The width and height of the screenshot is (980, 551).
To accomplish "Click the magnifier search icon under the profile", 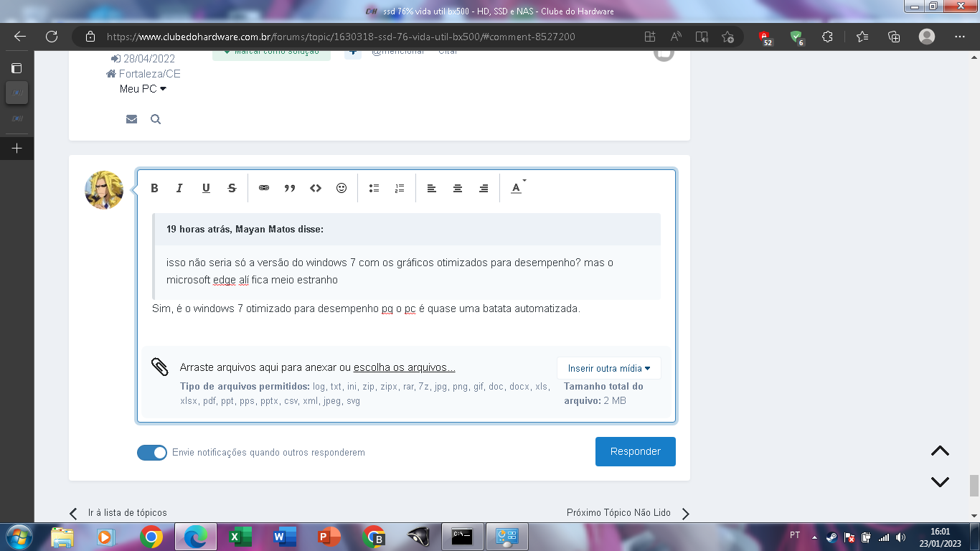I will point(156,119).
